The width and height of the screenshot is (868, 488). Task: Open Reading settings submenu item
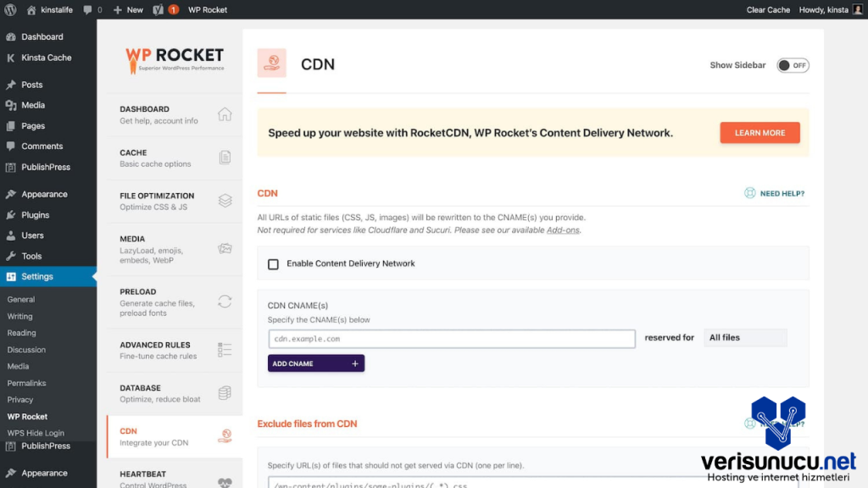tap(21, 333)
